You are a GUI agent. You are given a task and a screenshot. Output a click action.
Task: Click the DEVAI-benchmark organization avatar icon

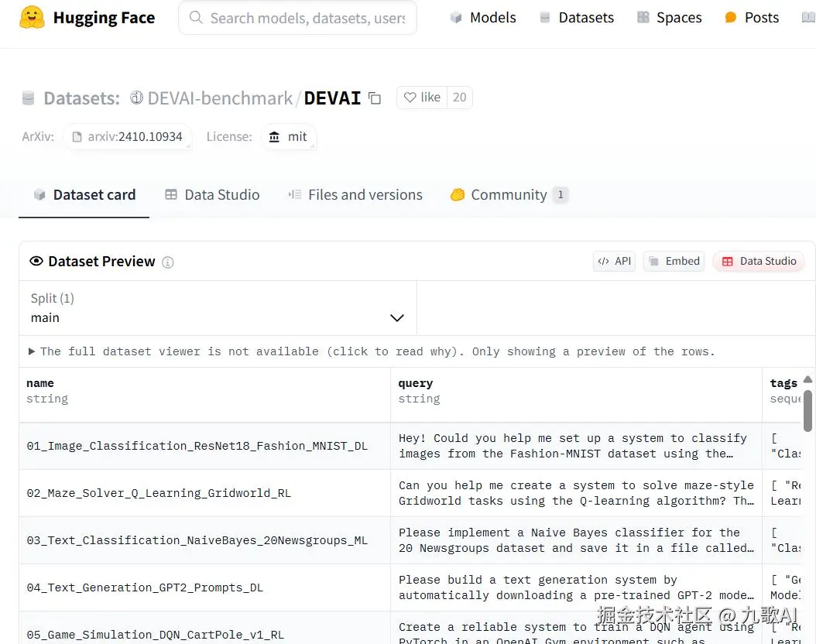coord(136,98)
